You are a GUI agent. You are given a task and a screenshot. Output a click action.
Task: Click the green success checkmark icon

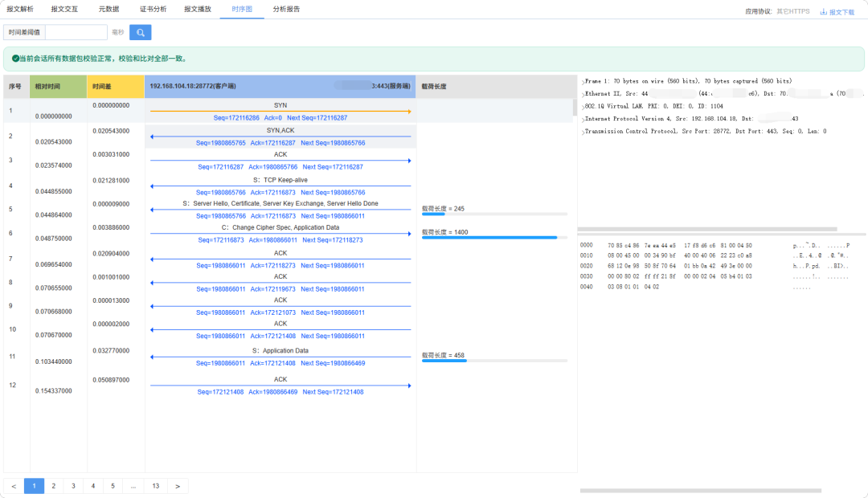(x=15, y=59)
